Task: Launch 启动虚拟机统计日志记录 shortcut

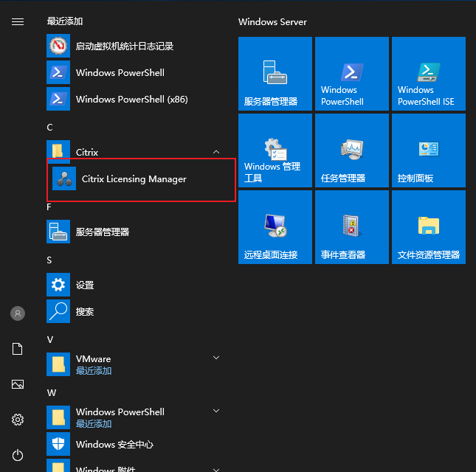Action: pos(124,46)
